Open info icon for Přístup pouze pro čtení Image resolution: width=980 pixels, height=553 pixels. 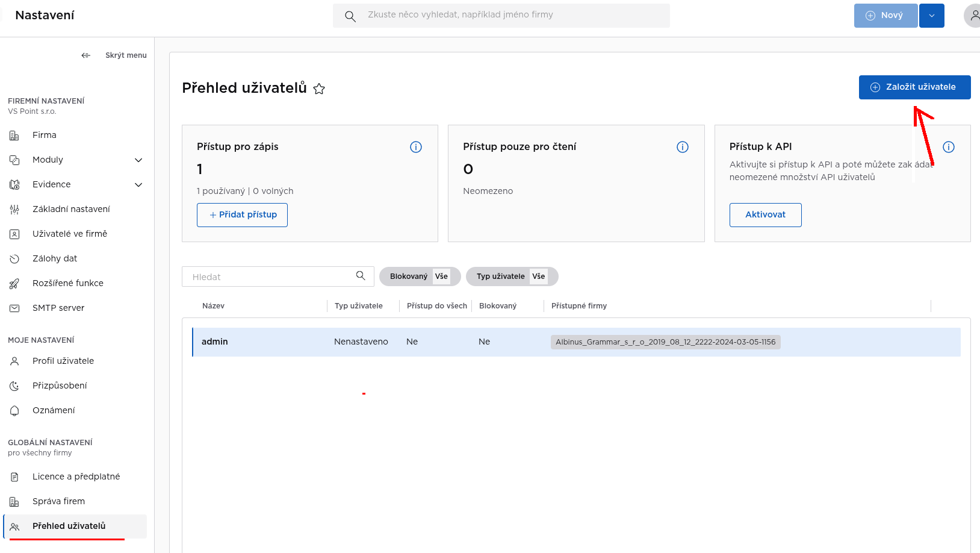683,147
